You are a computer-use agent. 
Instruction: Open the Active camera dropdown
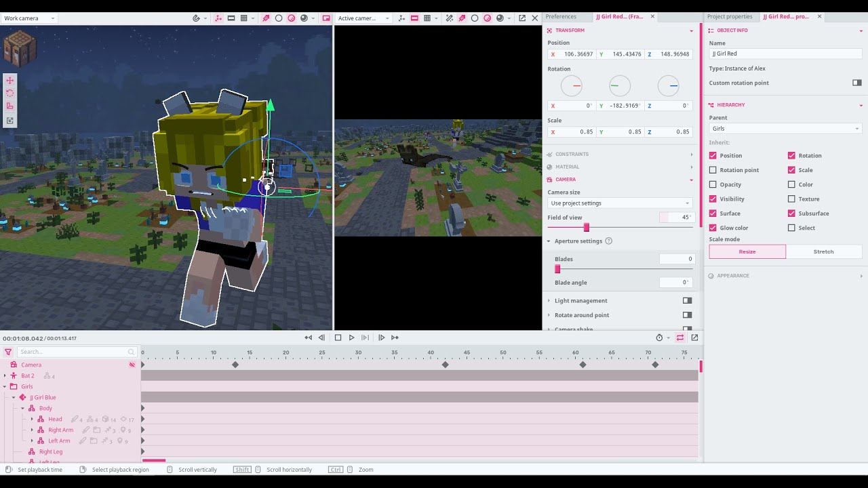tap(363, 18)
